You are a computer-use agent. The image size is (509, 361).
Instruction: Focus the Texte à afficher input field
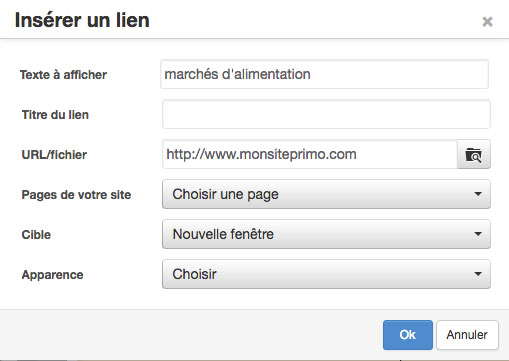coord(324,74)
